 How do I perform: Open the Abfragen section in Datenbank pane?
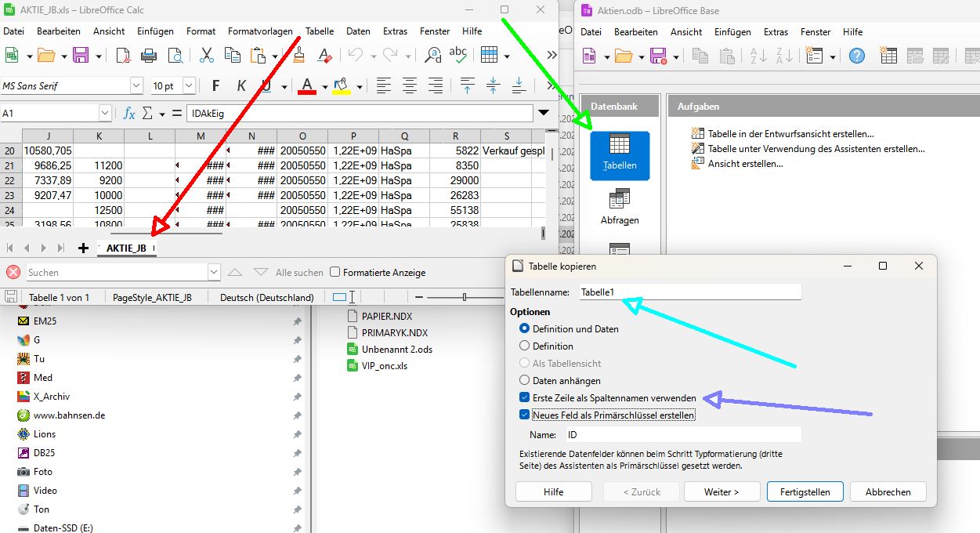[619, 206]
